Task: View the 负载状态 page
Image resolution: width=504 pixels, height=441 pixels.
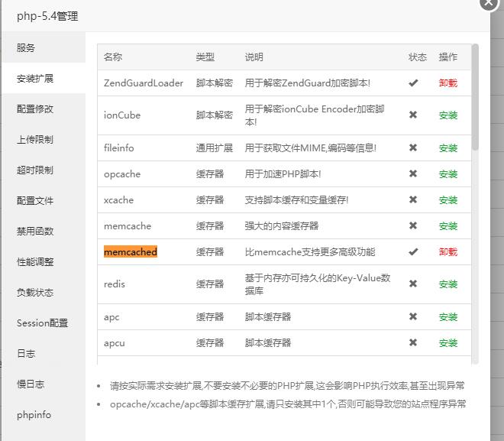Action: point(36,293)
